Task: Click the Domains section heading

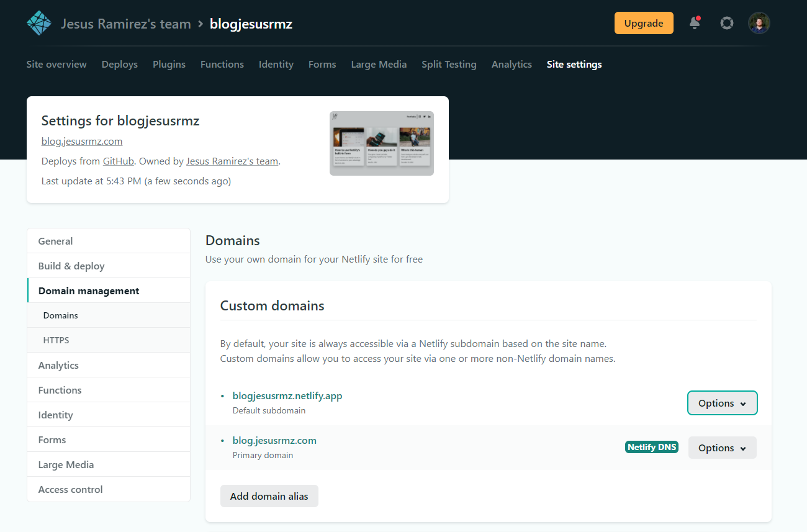Action: [233, 240]
